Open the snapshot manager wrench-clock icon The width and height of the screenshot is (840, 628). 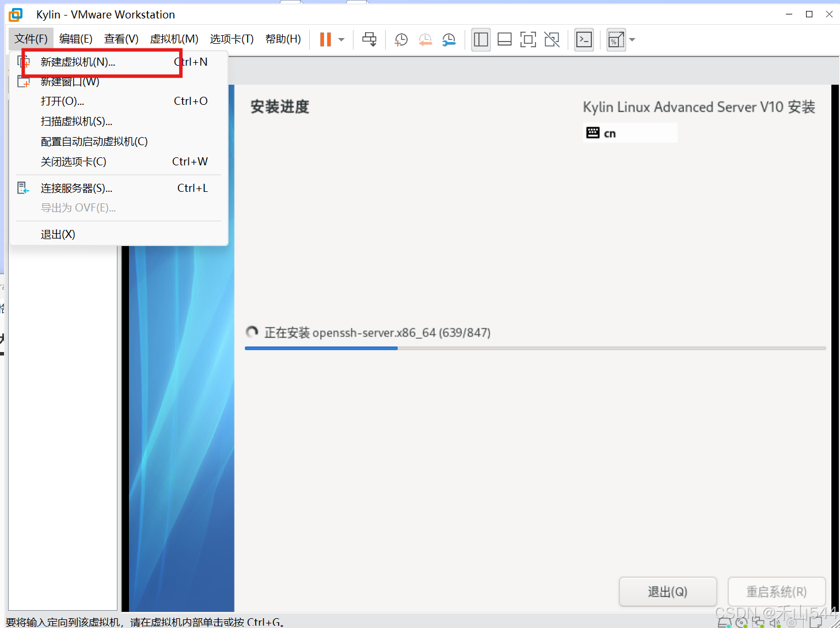click(448, 39)
